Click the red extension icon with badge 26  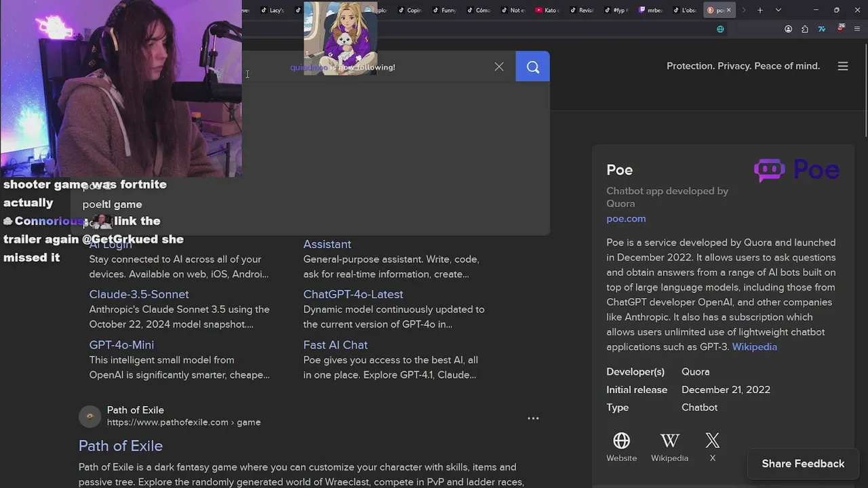pos(841,28)
